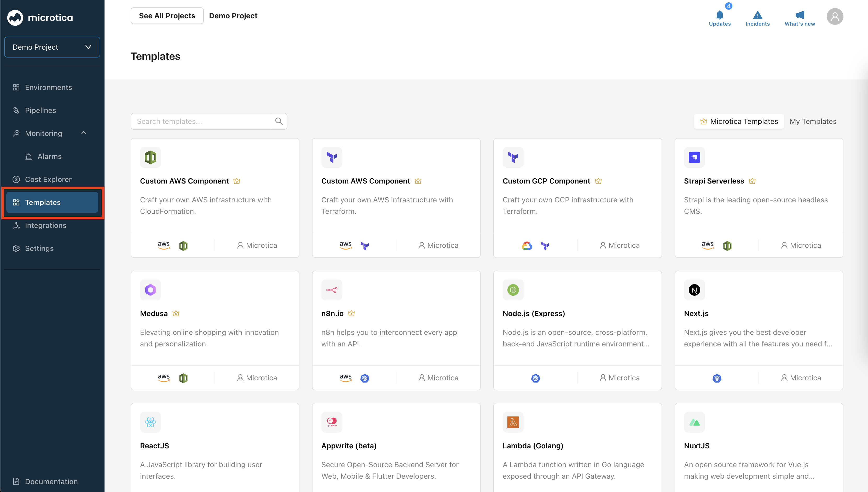
Task: Click the Medusa template icon
Action: [151, 290]
